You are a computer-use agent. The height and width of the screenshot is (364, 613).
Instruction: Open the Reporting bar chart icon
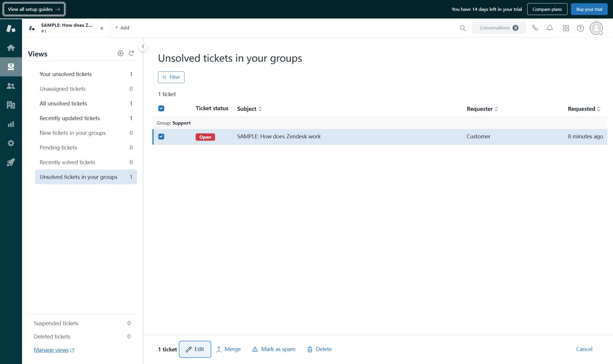(x=11, y=124)
